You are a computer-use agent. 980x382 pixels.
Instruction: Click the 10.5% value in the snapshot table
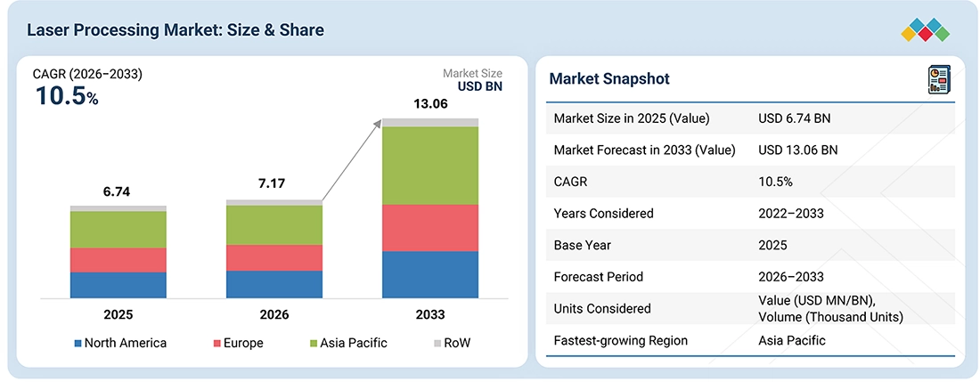click(x=774, y=182)
